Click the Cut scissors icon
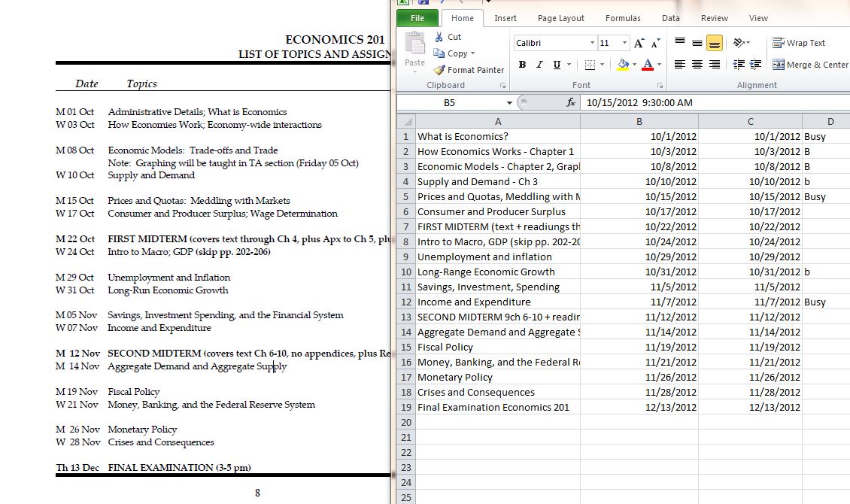The height and width of the screenshot is (504, 850). [x=439, y=37]
